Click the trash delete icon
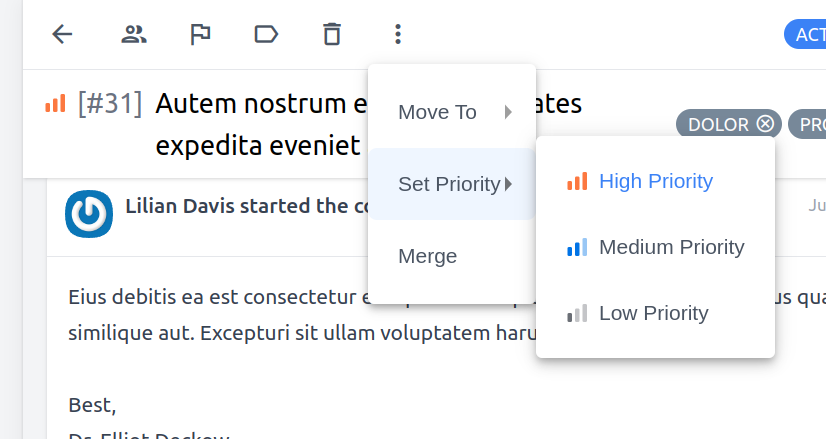The width and height of the screenshot is (826, 439). pos(332,35)
